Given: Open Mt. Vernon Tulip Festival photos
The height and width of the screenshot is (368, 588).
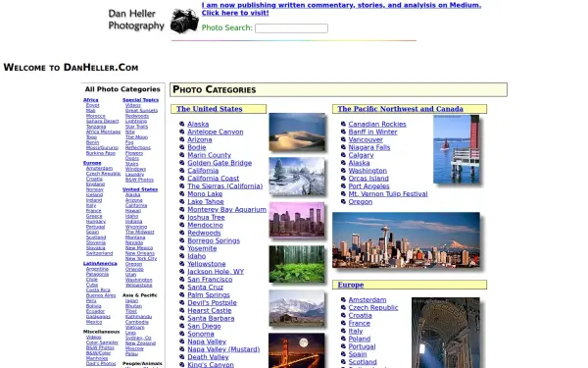Looking at the screenshot, I should click(388, 194).
